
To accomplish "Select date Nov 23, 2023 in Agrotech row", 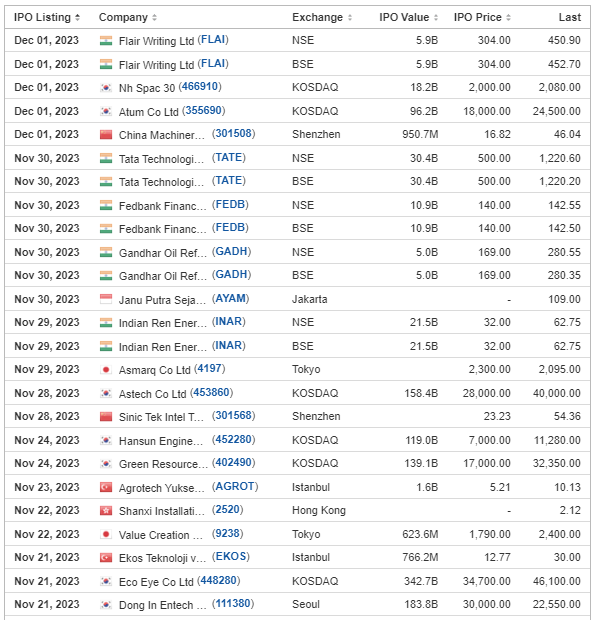I will pos(47,487).
